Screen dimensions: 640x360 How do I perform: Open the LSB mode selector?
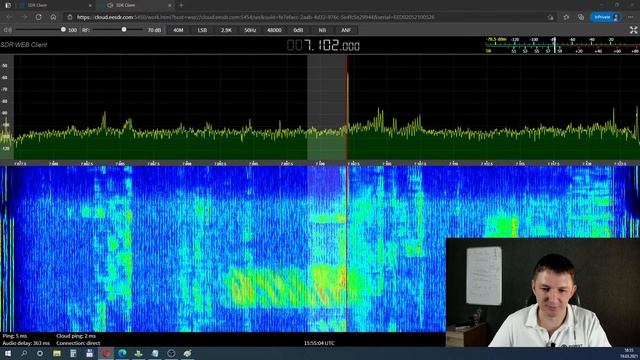[202, 30]
